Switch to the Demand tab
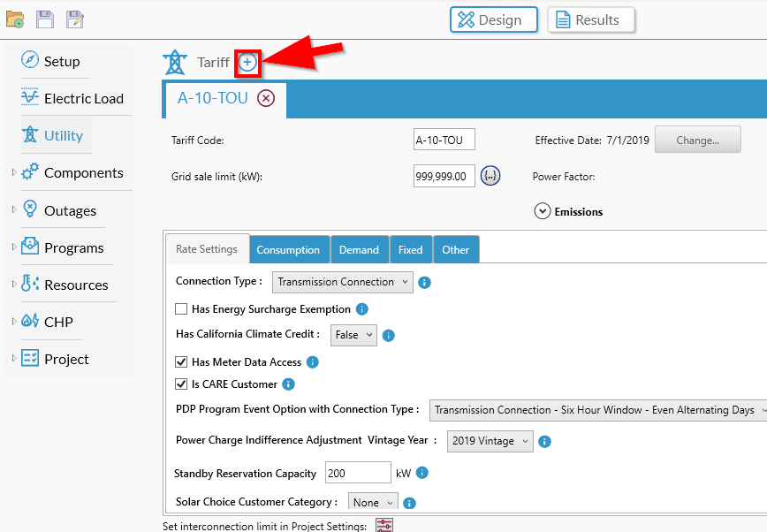The image size is (767, 532). (359, 250)
